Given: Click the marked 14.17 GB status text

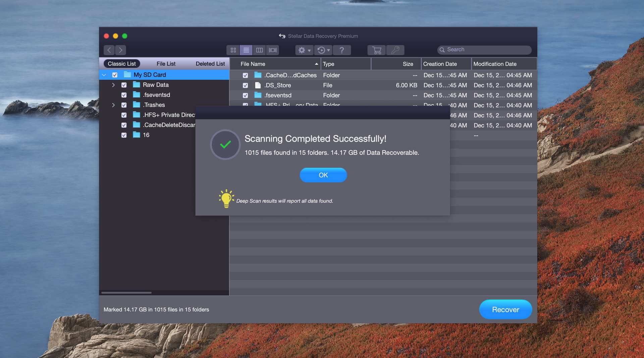Looking at the screenshot, I should point(156,309).
